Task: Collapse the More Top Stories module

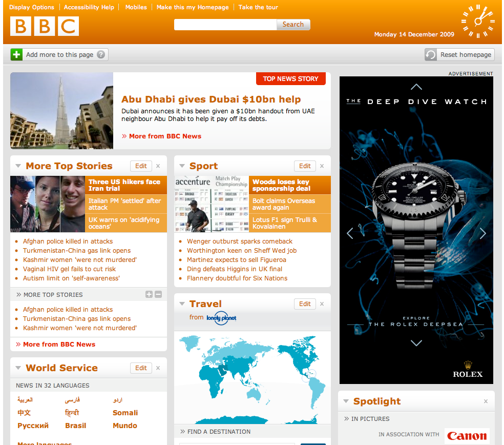Action: point(18,166)
